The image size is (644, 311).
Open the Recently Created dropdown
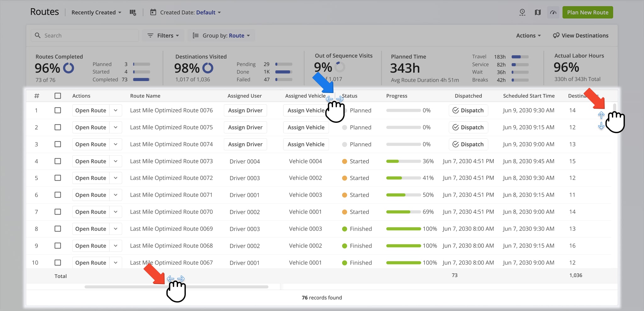[96, 12]
